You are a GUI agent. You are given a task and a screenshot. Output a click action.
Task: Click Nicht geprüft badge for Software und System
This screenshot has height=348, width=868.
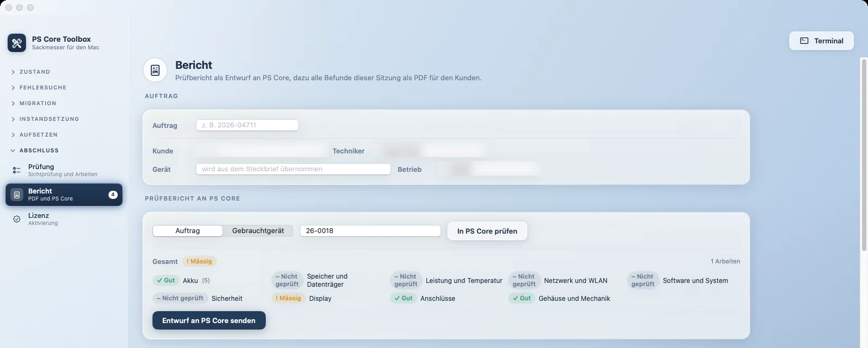pyautogui.click(x=643, y=280)
